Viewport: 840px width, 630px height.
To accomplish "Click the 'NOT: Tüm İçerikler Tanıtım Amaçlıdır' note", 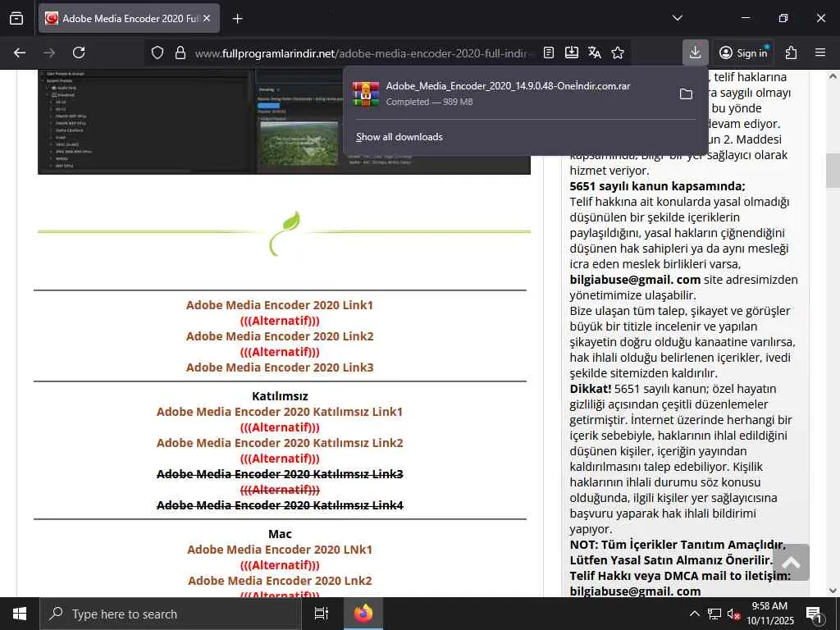I will coord(677,545).
